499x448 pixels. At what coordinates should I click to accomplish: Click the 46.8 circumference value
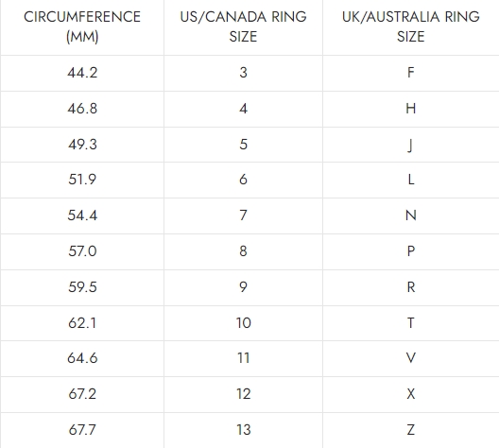tap(82, 109)
